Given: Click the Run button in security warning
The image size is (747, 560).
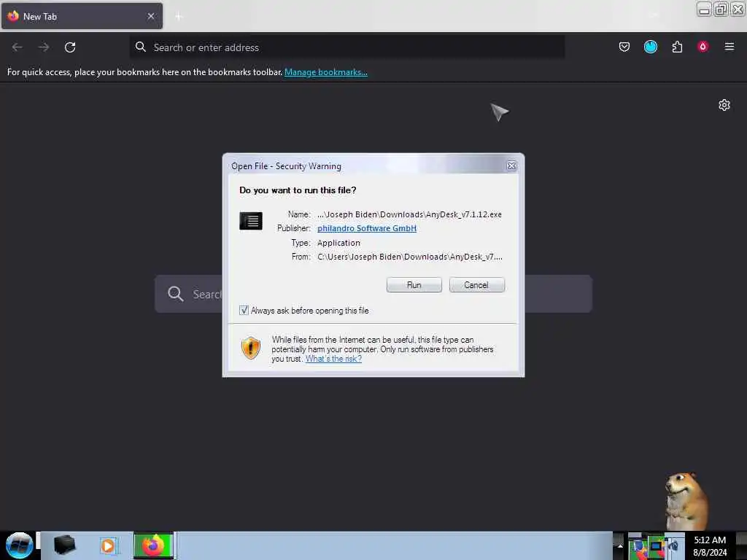Looking at the screenshot, I should [414, 285].
